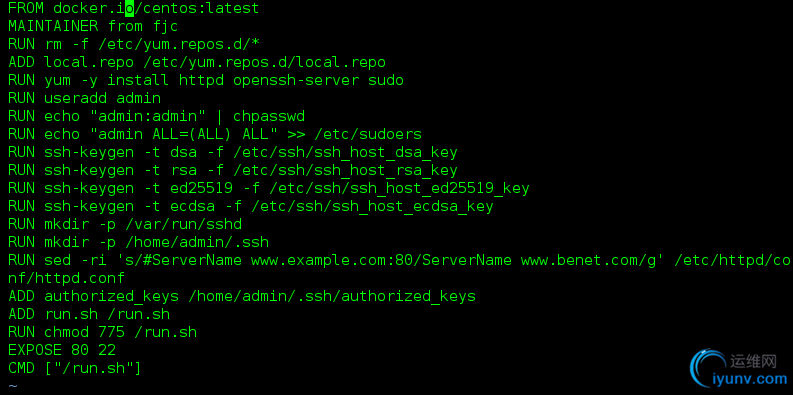Click the CMD ["/run.sh"] line
793x395 pixels.
75,368
